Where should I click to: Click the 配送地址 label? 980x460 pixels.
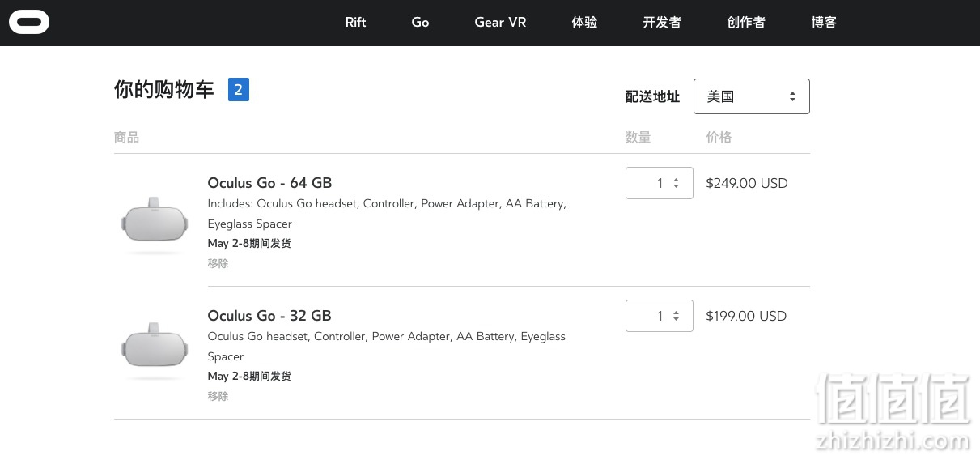652,96
